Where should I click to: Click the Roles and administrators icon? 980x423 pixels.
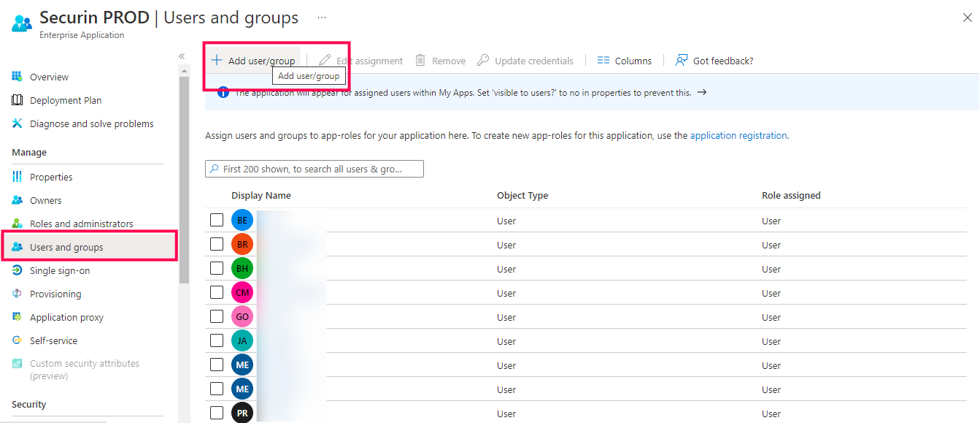pos(17,224)
